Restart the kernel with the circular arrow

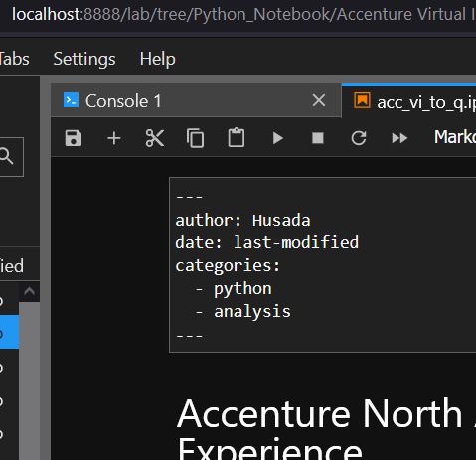pos(359,138)
